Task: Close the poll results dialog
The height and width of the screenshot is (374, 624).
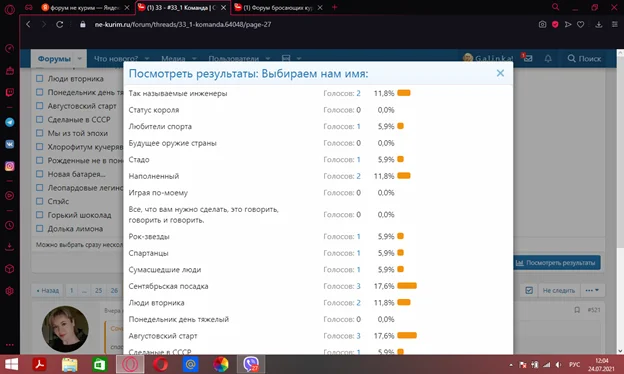Action: point(500,73)
